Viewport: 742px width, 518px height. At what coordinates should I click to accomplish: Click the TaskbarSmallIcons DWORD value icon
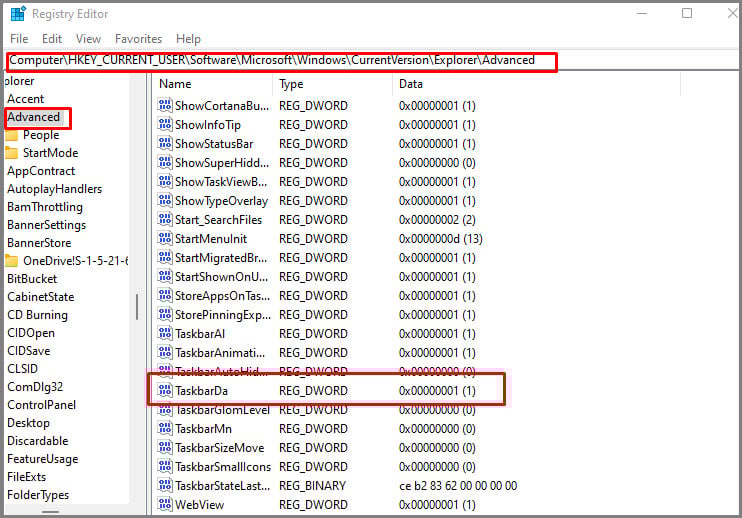(165, 466)
